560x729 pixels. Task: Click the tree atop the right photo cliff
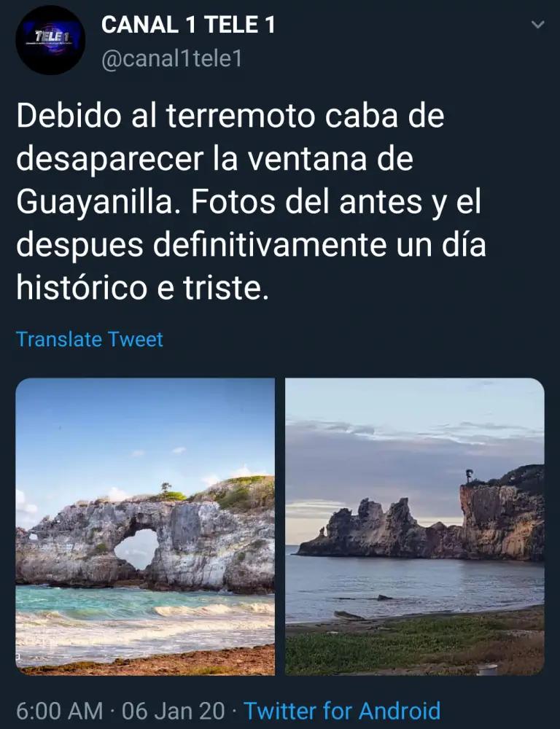coord(469,477)
